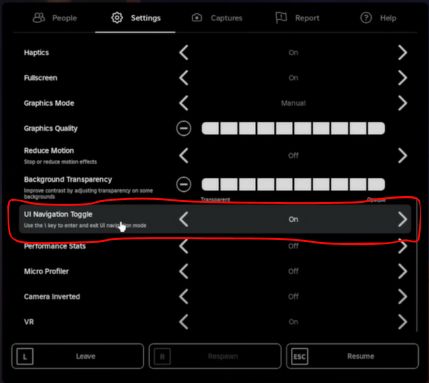Click left arrow for UI Navigation Toggle
The image size is (429, 383).
coord(184,219)
